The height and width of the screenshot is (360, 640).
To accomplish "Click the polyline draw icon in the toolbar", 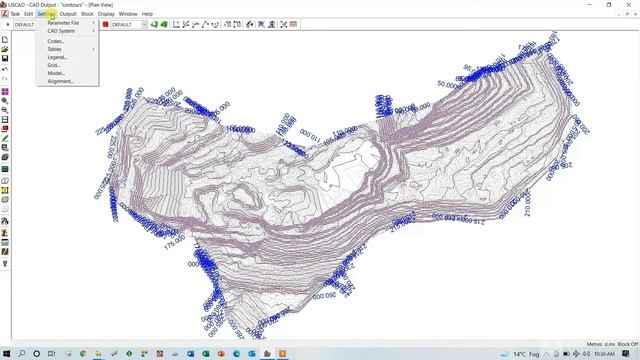I will coord(206,24).
